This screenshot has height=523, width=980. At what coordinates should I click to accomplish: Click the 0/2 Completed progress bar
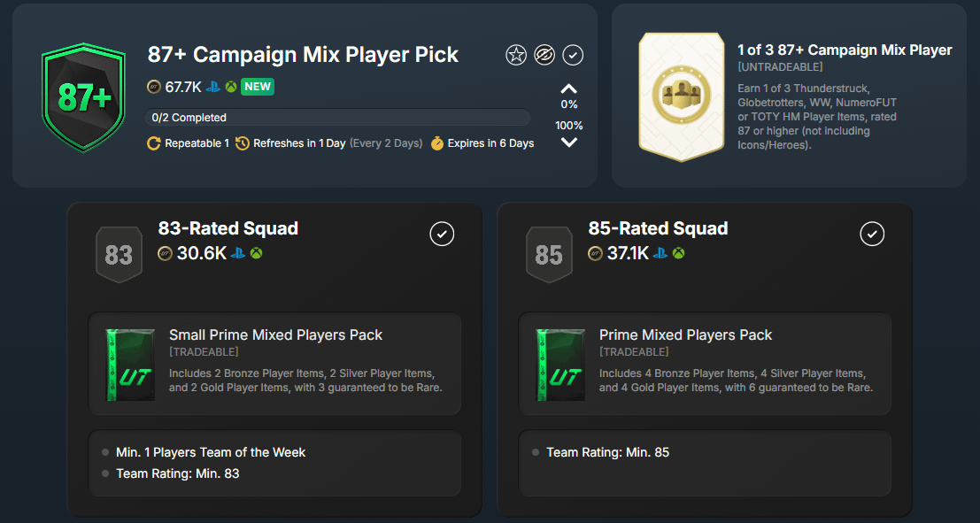(x=337, y=117)
